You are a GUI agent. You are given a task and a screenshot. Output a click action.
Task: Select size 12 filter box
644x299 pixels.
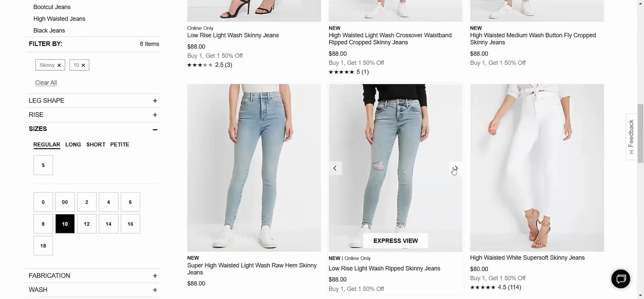pyautogui.click(x=87, y=224)
